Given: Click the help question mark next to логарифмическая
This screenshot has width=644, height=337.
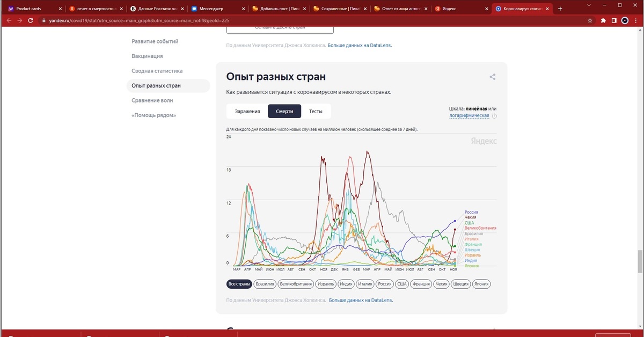Looking at the screenshot, I should pyautogui.click(x=494, y=115).
